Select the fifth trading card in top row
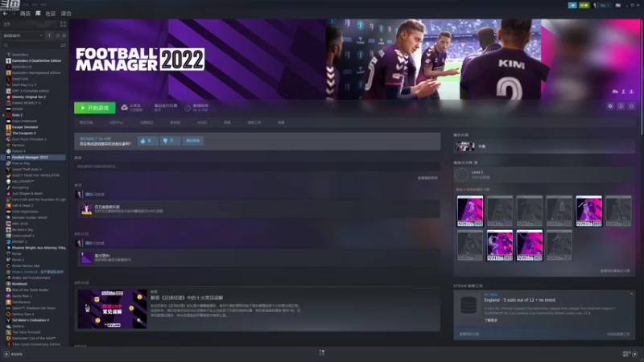644x362 pixels. coord(588,211)
